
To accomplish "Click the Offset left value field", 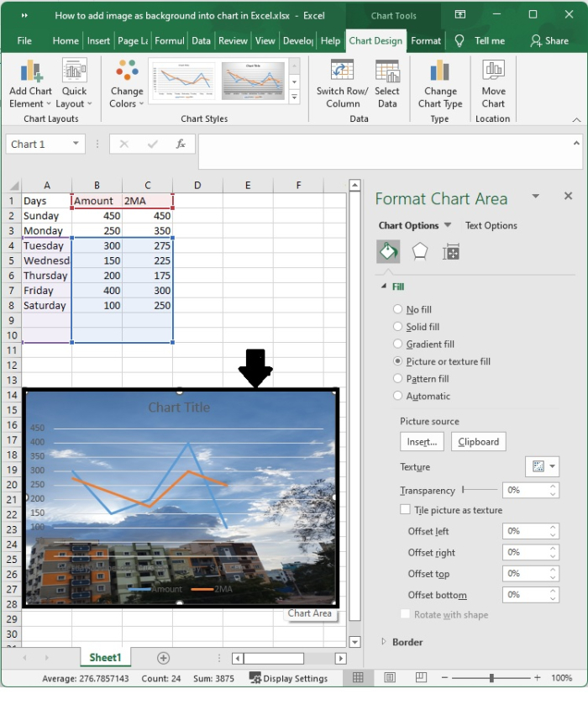I will pyautogui.click(x=525, y=531).
